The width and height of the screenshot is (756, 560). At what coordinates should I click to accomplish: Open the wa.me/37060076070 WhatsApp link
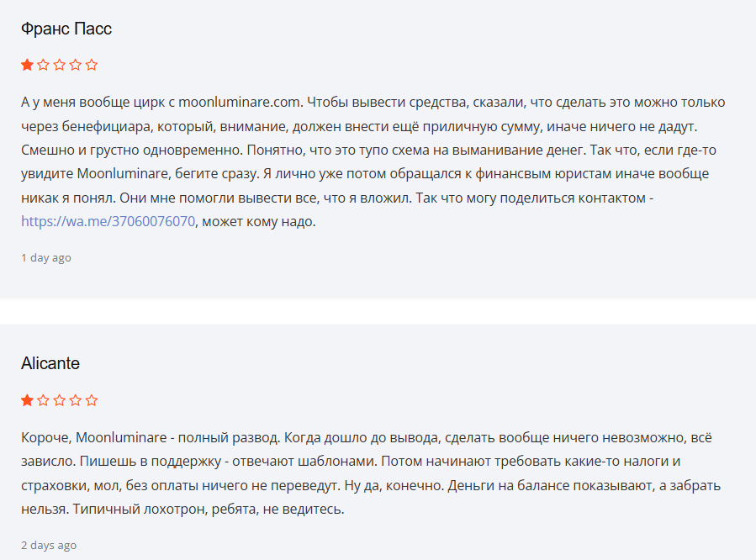[x=108, y=222]
